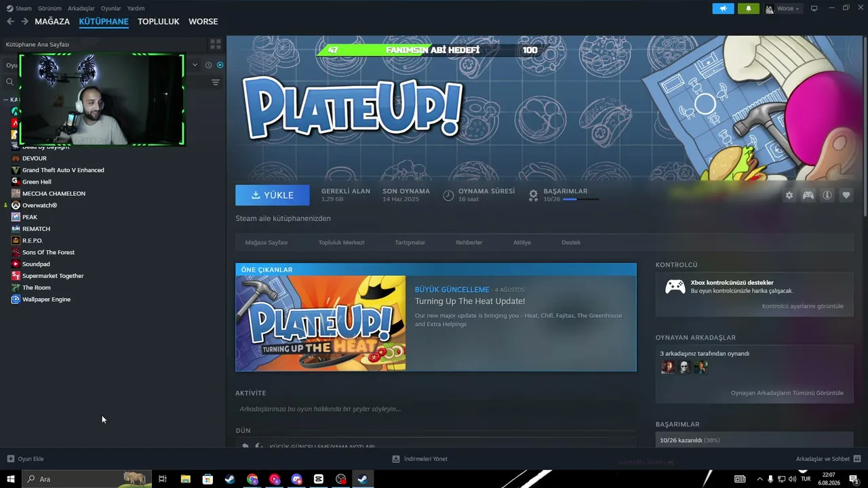The width and height of the screenshot is (868, 488).
Task: Open the Yardım menu
Action: tap(136, 8)
